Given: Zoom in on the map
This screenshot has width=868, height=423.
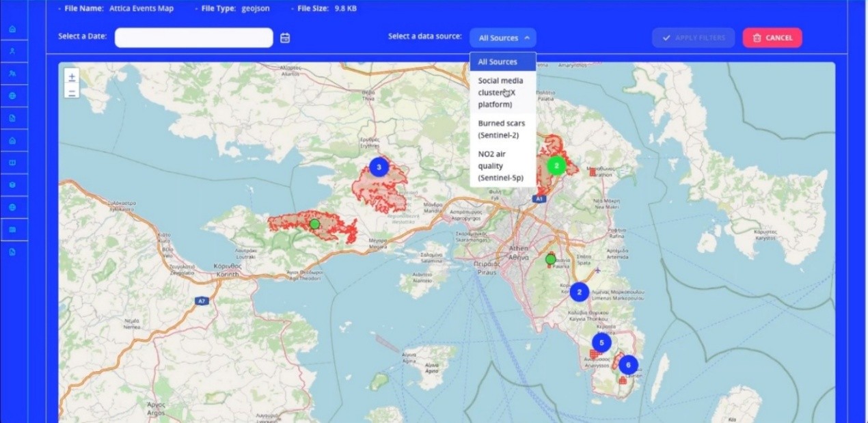Looking at the screenshot, I should click(72, 77).
